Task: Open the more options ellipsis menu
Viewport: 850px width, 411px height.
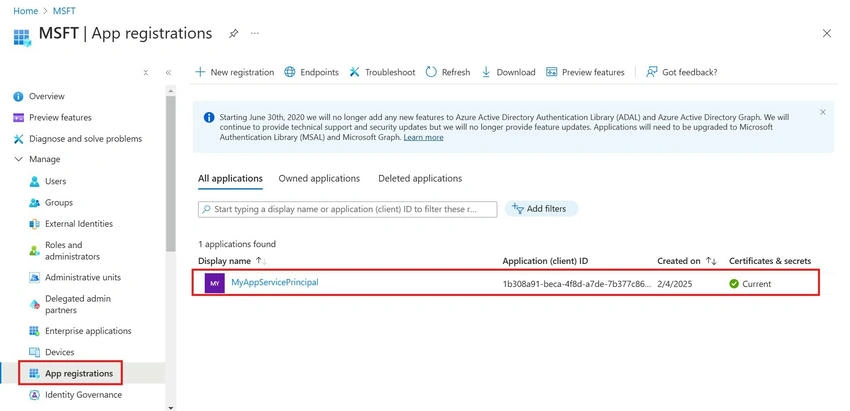Action: (255, 34)
